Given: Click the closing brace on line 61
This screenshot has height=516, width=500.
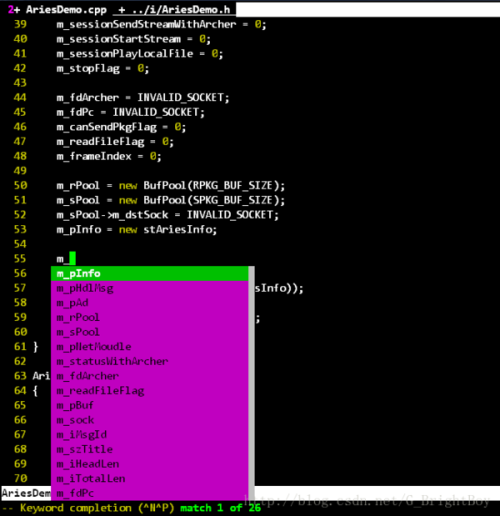Looking at the screenshot, I should point(36,347).
